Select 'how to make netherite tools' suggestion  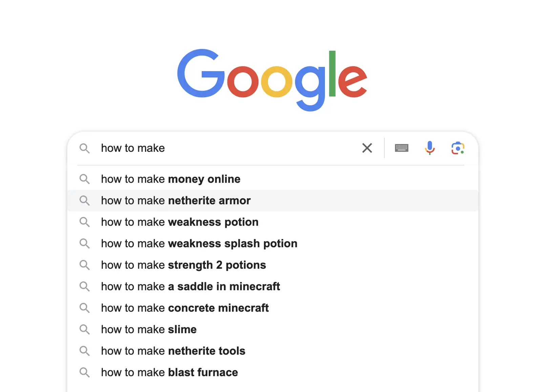pyautogui.click(x=173, y=351)
